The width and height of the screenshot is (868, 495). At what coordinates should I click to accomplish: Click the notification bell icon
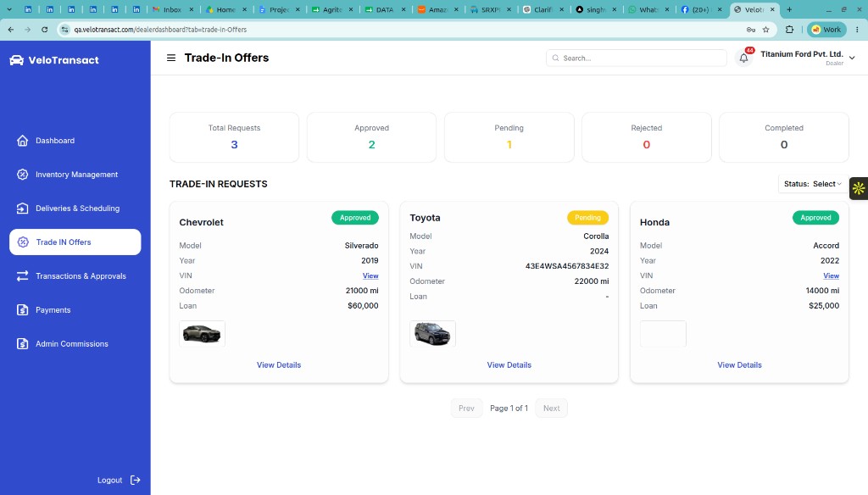coord(743,58)
